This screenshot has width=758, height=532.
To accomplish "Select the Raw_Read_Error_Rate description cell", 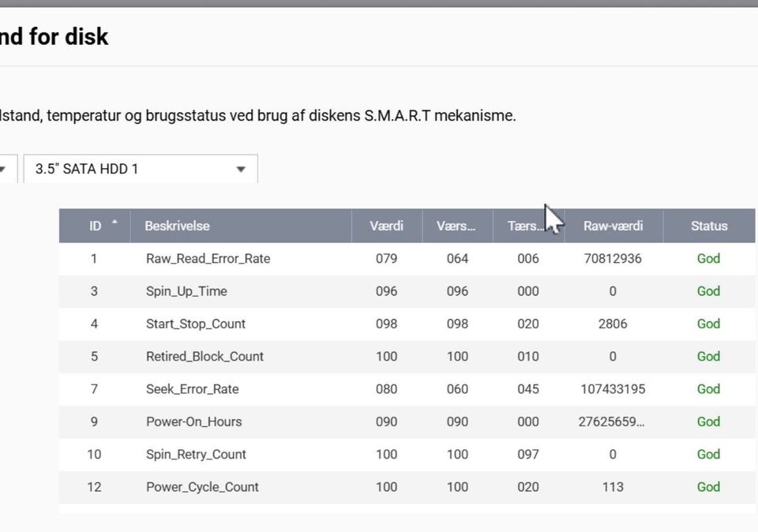I will pyautogui.click(x=208, y=259).
